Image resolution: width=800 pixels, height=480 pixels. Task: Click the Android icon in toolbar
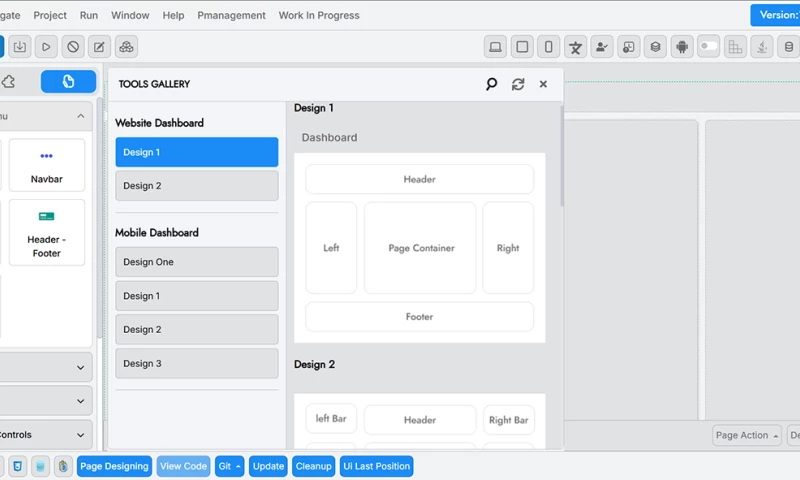682,47
